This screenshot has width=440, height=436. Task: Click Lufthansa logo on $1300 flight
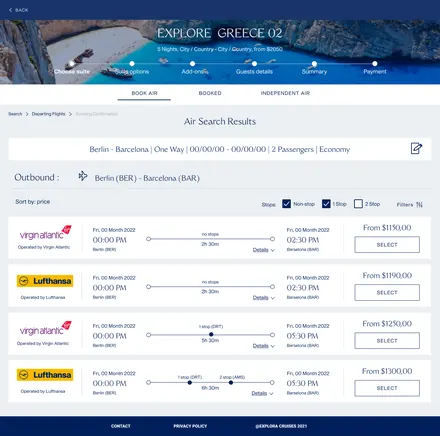45,375
